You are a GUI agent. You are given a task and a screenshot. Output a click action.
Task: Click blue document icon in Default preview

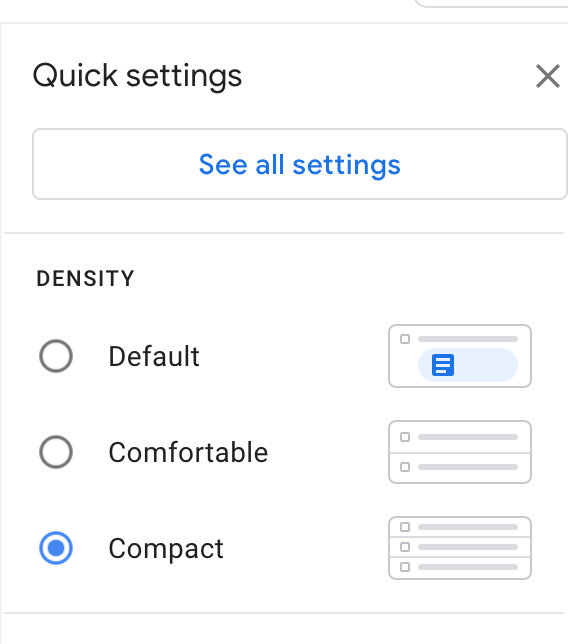tap(443, 365)
